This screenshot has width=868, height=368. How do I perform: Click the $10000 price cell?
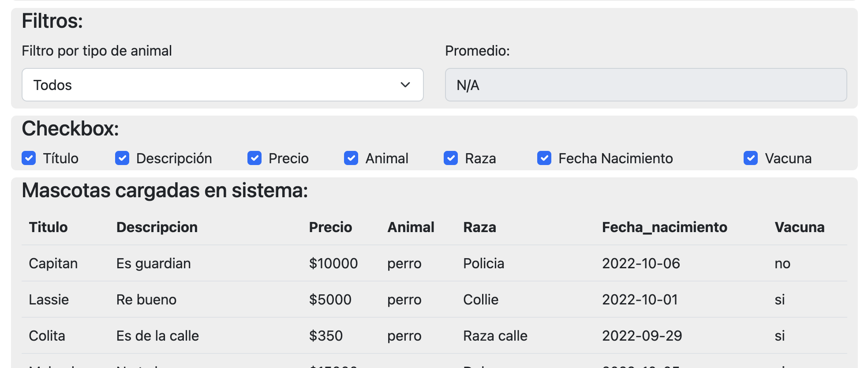tap(333, 263)
